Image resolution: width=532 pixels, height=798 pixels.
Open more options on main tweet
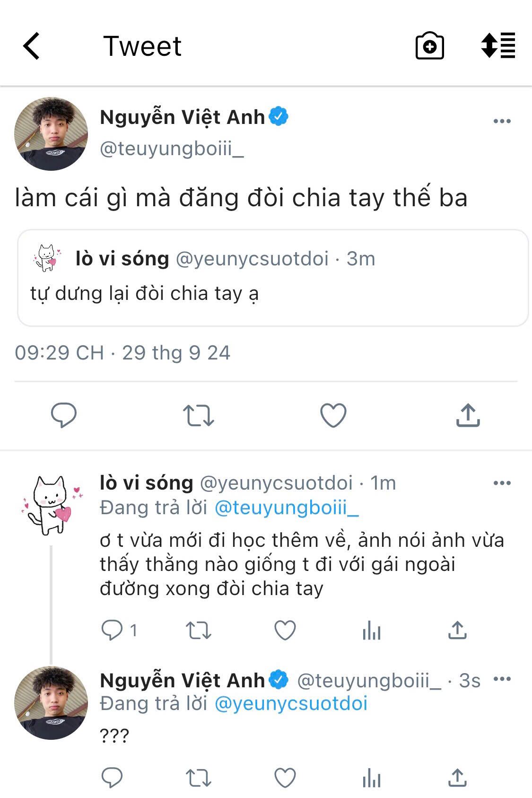coord(502,121)
